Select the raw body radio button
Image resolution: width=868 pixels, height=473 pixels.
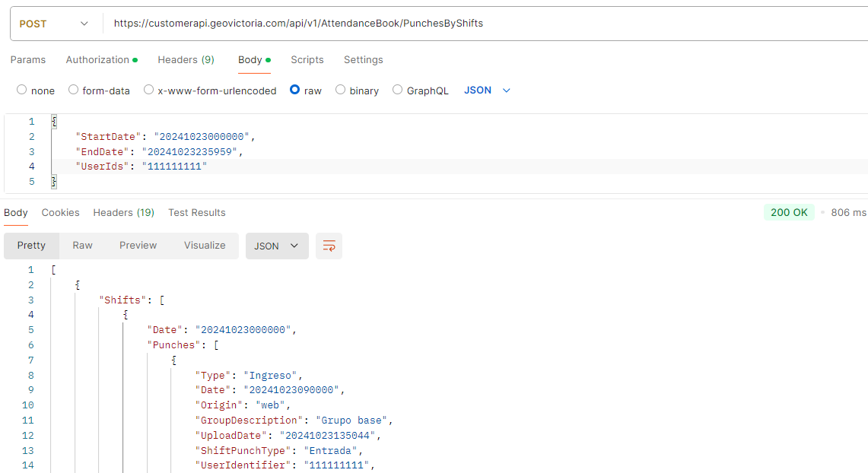[x=295, y=90]
